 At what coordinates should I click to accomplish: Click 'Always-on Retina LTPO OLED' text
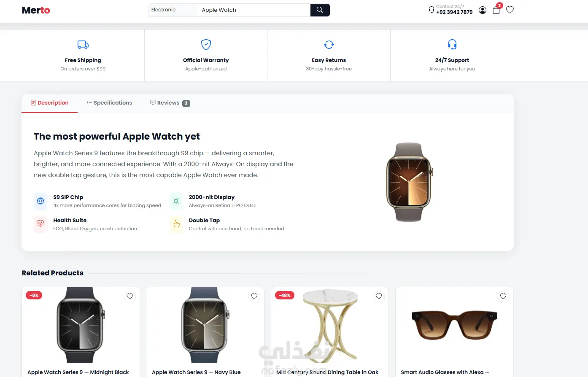coord(222,205)
